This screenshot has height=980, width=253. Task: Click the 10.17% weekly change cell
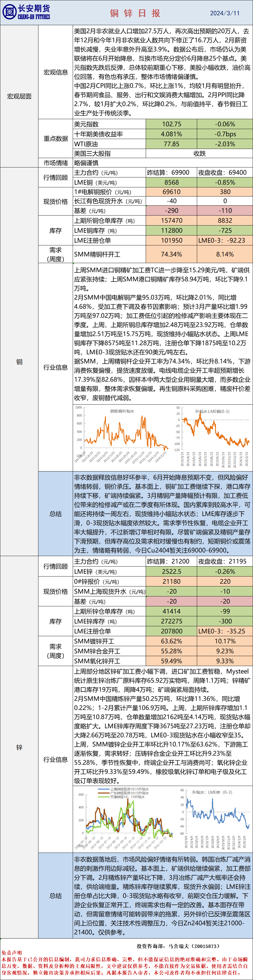pyautogui.click(x=225, y=641)
